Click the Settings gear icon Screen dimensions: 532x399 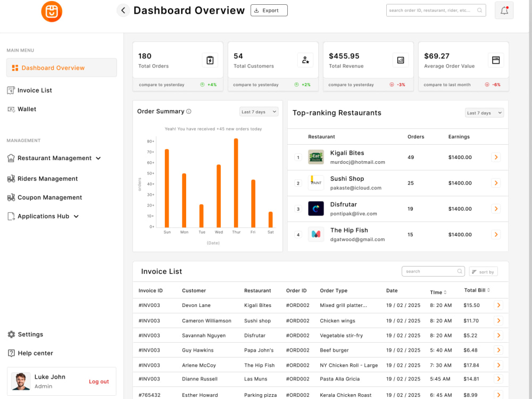point(11,335)
